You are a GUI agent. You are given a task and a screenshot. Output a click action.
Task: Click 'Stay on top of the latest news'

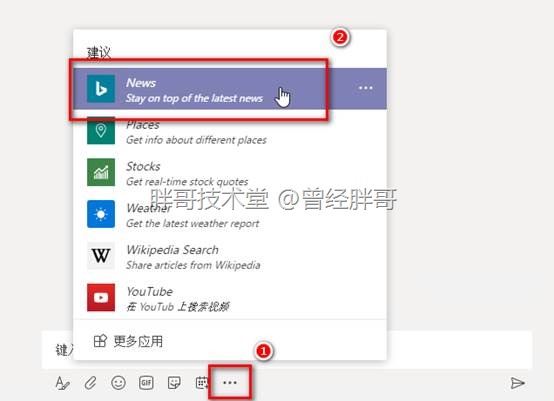pos(194,98)
